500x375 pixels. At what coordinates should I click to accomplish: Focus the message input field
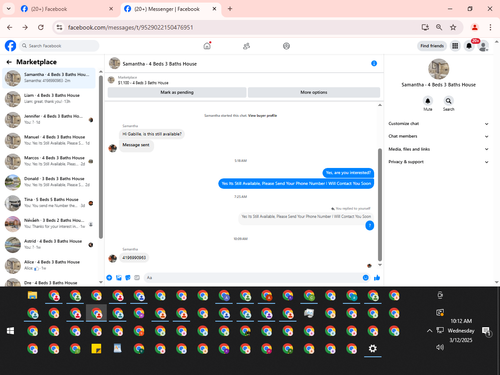pyautogui.click(x=253, y=278)
